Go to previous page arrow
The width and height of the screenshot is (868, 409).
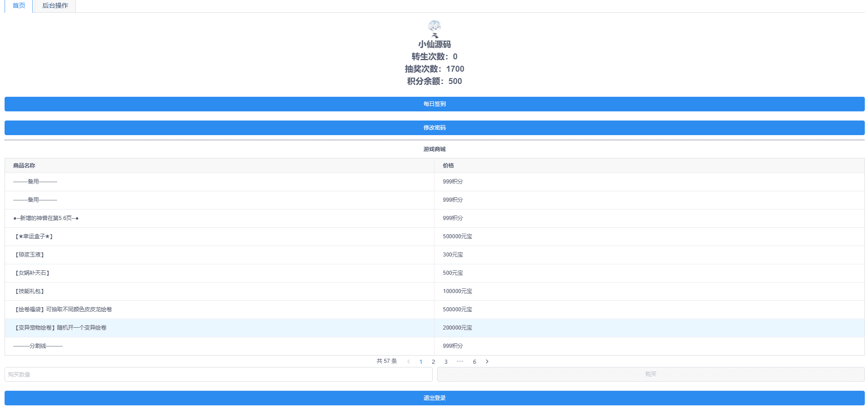click(x=408, y=362)
